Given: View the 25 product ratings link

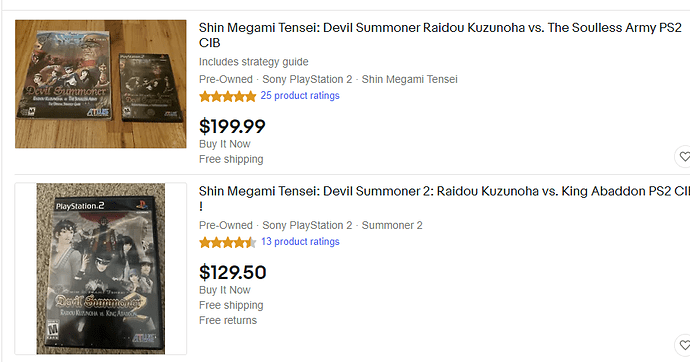Looking at the screenshot, I should click(x=300, y=95).
